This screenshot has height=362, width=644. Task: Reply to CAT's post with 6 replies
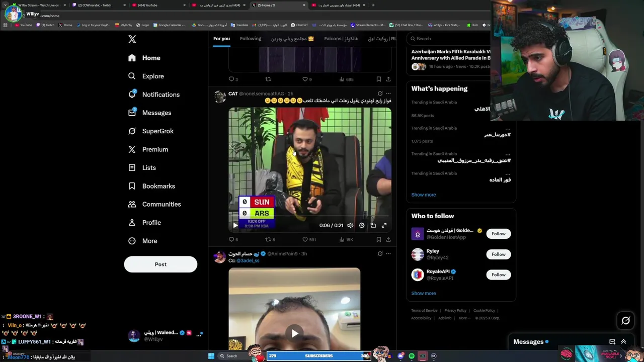(x=233, y=240)
